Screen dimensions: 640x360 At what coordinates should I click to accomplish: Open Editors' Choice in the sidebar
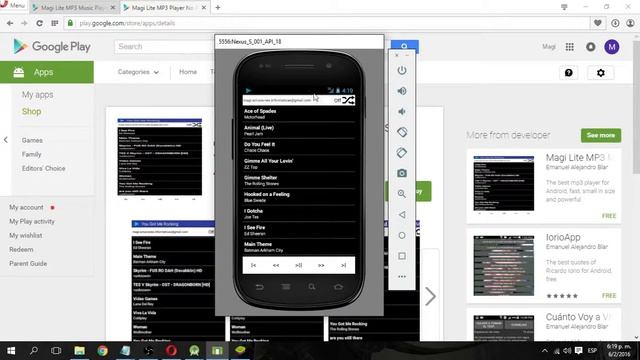[43, 168]
